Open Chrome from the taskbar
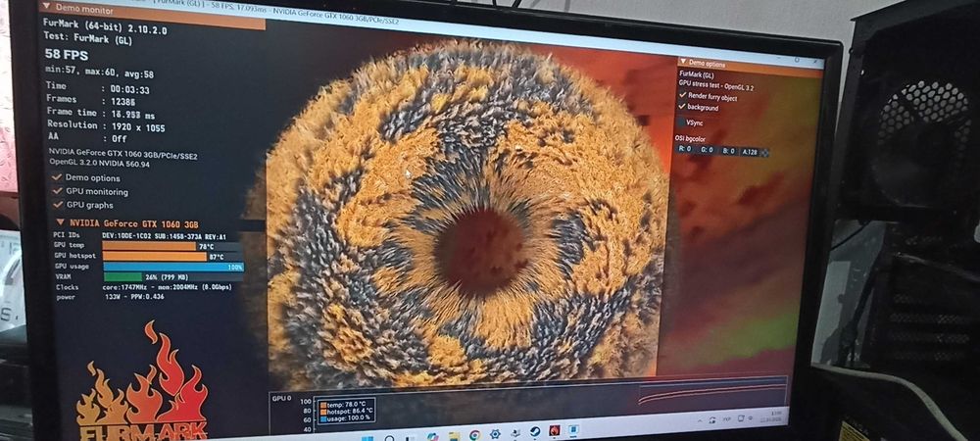The image size is (980, 441). (474, 435)
